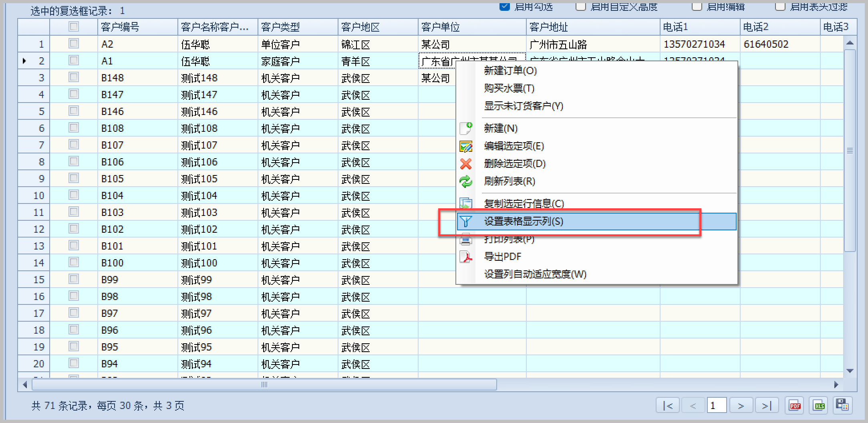868x423 pixels.
Task: Check the checkbox in row B94
Action: pos(74,363)
